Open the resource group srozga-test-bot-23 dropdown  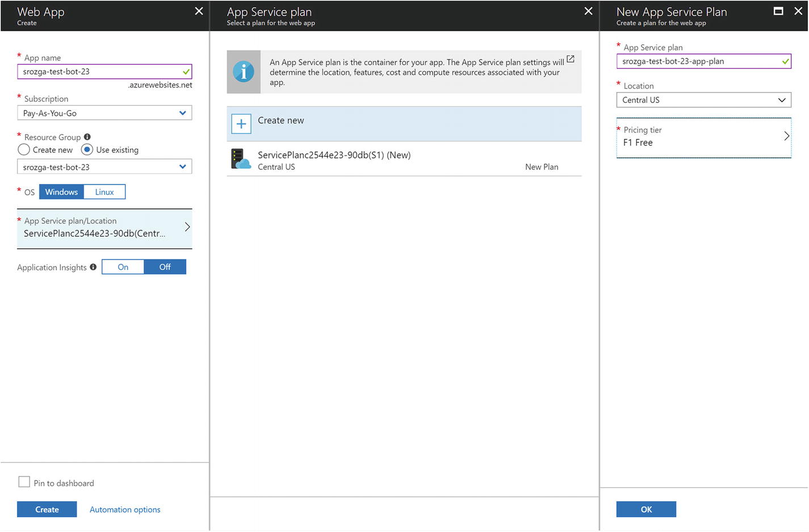pyautogui.click(x=104, y=167)
